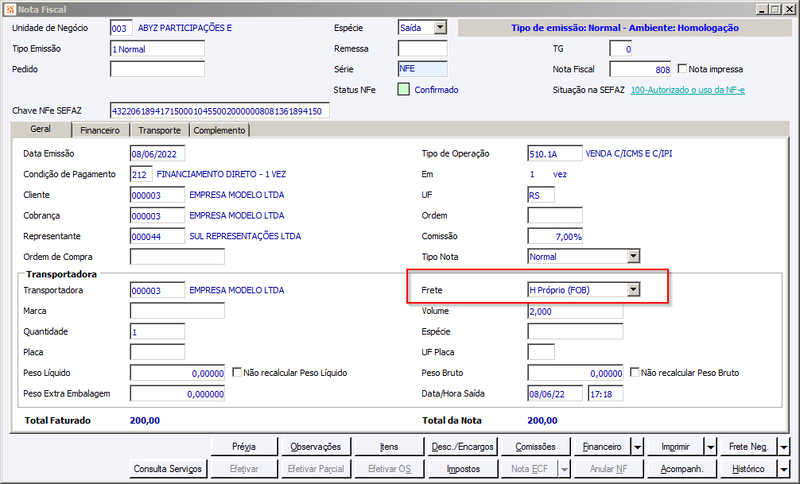
Task: Expand the Tipo Nota dropdown
Action: (x=633, y=256)
